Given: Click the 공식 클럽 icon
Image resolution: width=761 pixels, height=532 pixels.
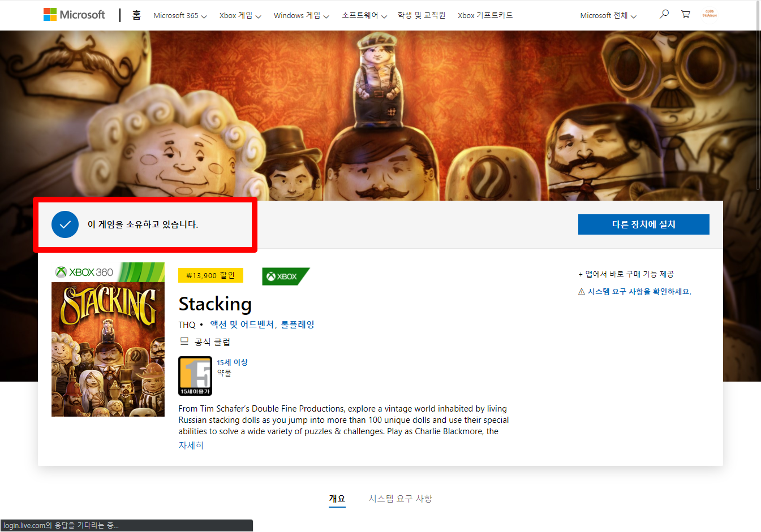Looking at the screenshot, I should coord(184,341).
